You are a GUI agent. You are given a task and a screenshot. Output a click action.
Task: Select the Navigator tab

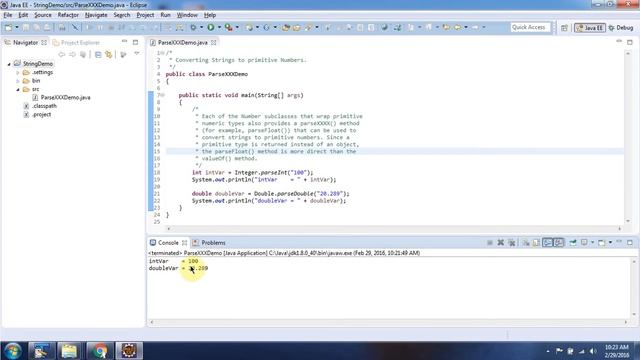click(x=25, y=42)
